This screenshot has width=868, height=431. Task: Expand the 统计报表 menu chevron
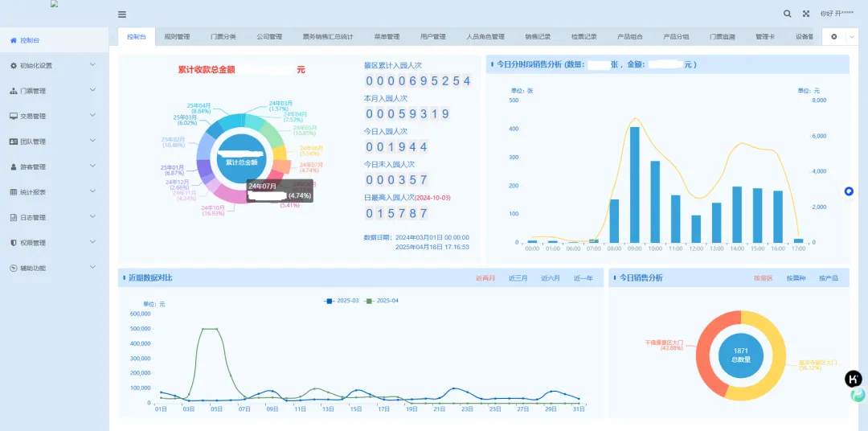[92, 191]
